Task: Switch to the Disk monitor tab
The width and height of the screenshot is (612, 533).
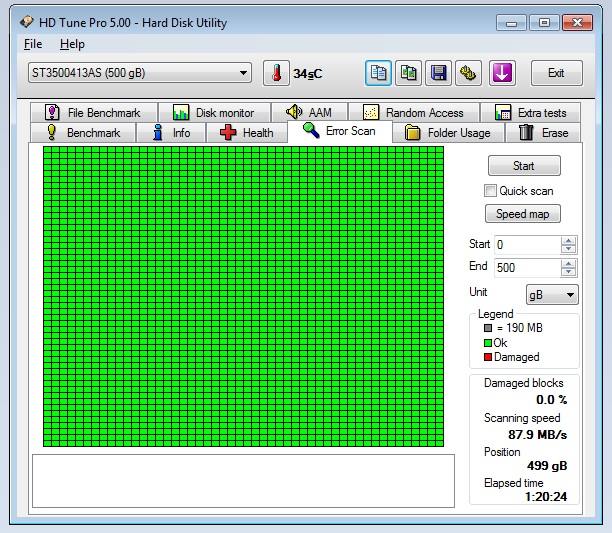Action: (x=214, y=113)
